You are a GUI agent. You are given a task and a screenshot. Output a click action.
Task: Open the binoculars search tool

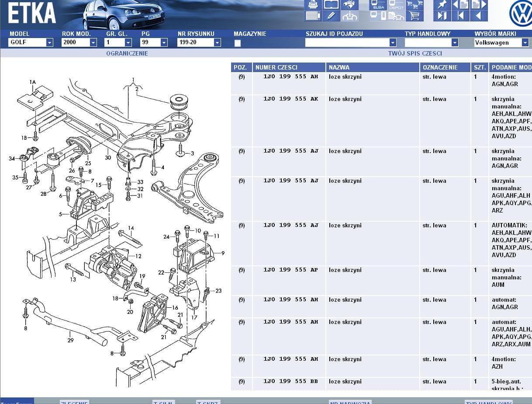pyautogui.click(x=349, y=5)
